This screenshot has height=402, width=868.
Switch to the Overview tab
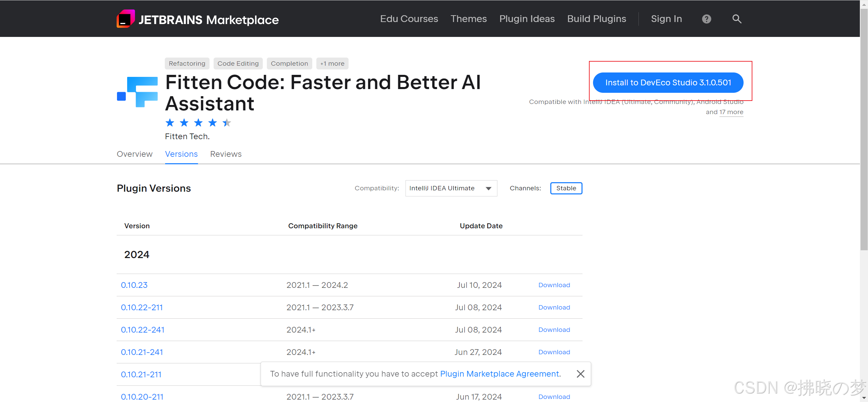click(134, 154)
